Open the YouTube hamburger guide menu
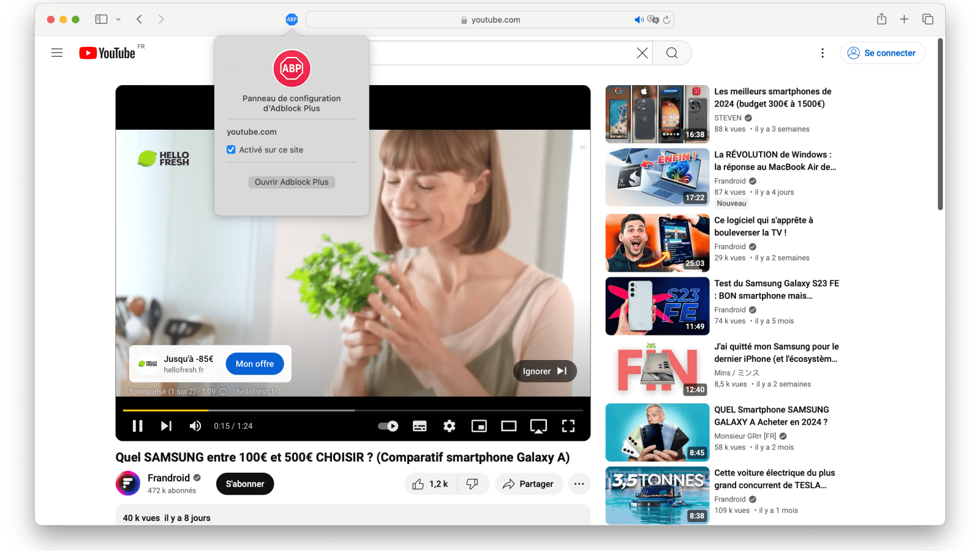Screen dimensions: 980x551 click(x=57, y=53)
